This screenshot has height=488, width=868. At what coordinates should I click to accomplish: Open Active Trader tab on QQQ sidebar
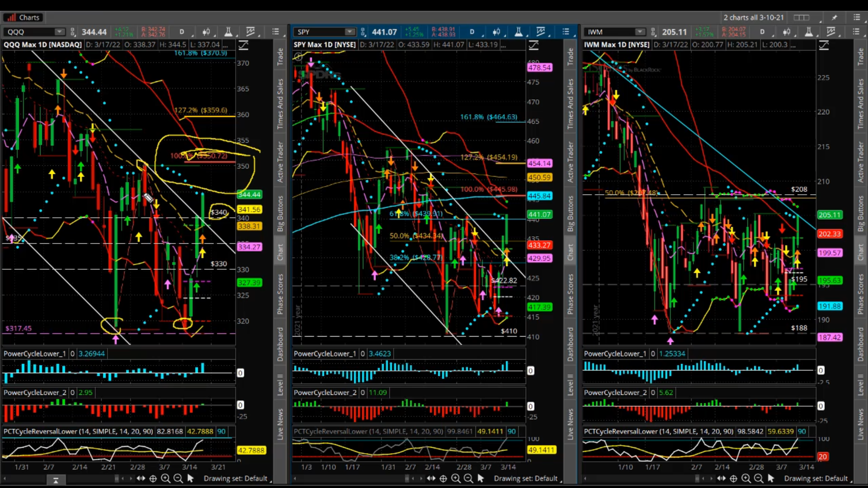pyautogui.click(x=280, y=162)
